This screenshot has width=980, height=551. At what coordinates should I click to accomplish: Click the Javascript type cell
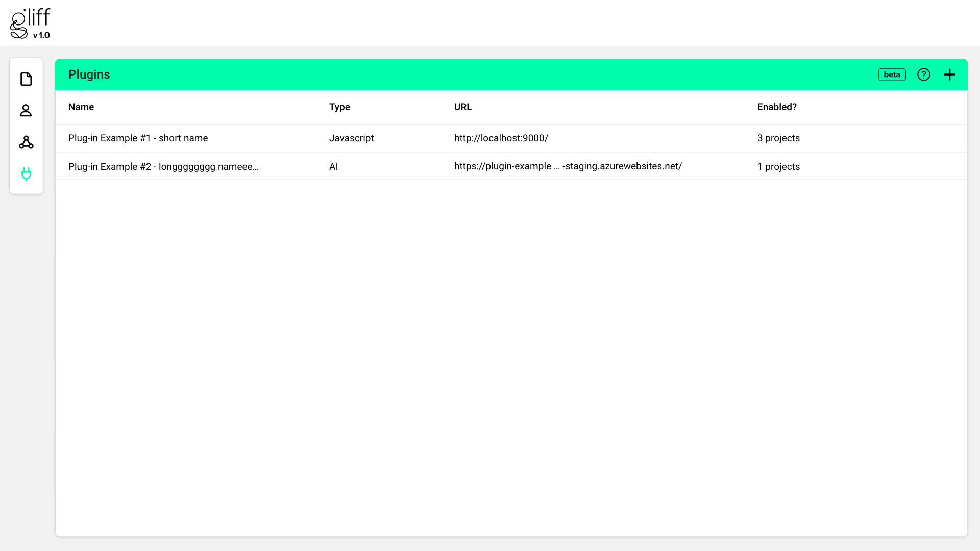[x=351, y=138]
